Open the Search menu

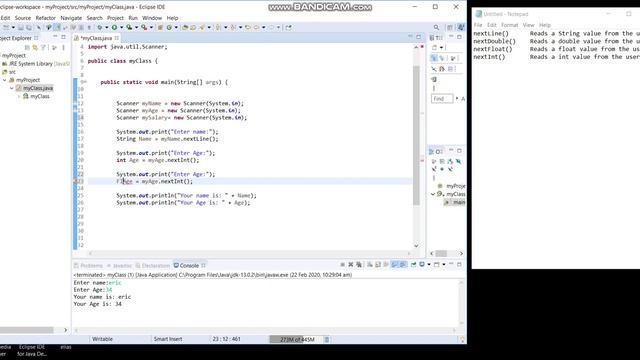point(94,18)
